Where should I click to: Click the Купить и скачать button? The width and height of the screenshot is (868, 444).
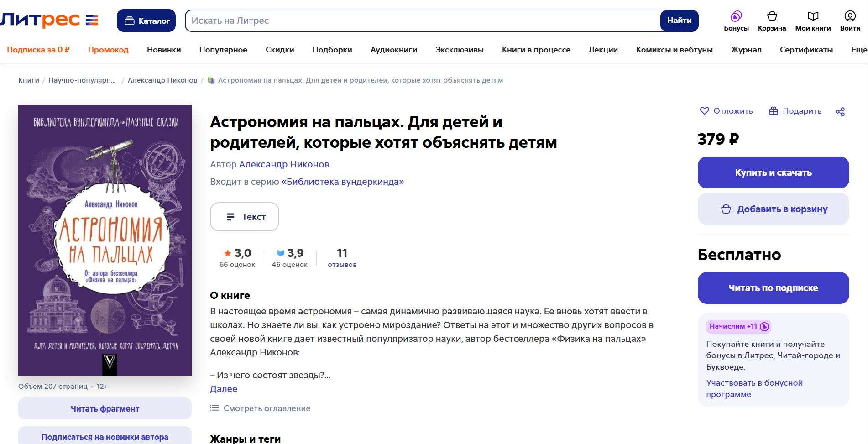(773, 172)
